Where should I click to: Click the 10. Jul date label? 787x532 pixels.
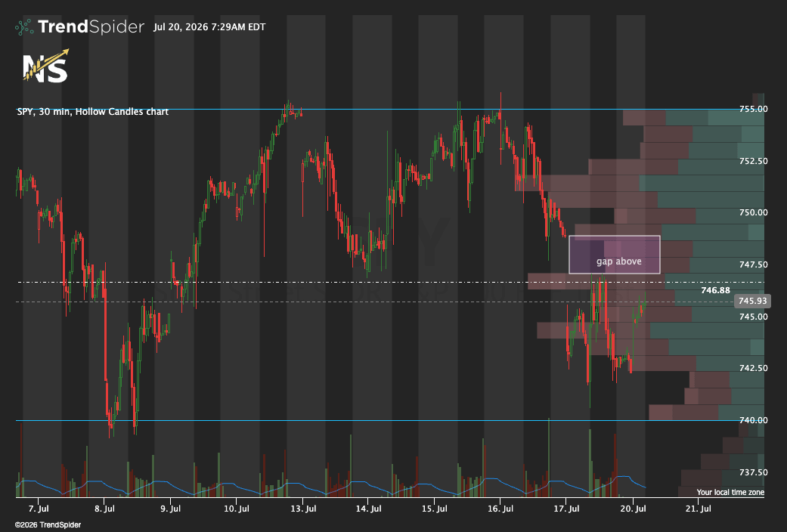(237, 509)
